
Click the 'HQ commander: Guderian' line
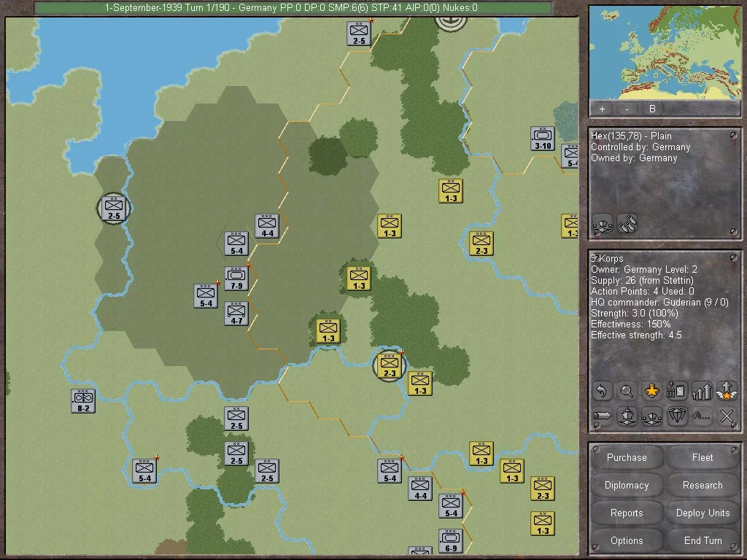[x=659, y=303]
